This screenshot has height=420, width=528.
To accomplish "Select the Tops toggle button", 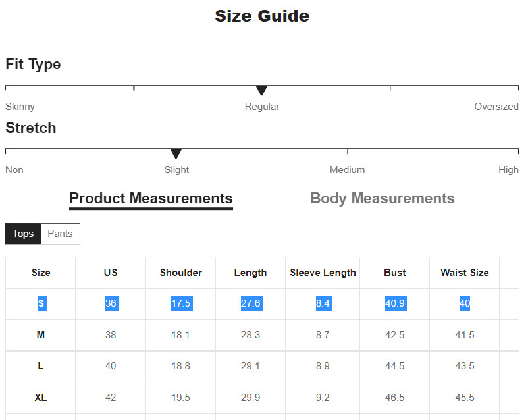I will tap(23, 234).
